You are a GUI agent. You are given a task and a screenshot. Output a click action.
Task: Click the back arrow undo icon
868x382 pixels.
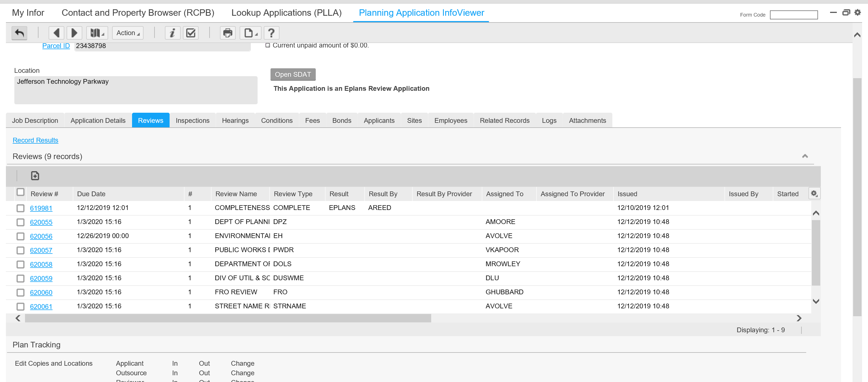(19, 33)
